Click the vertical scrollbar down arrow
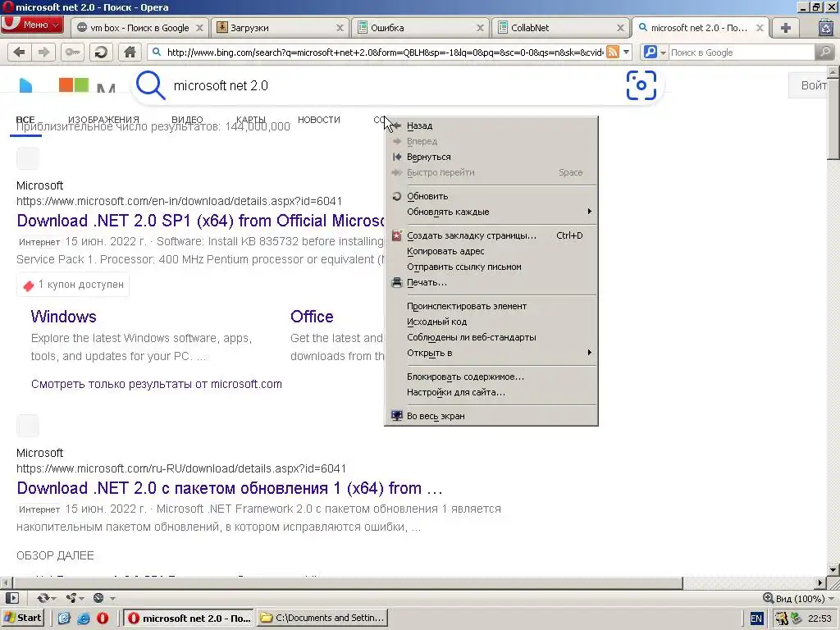The width and height of the screenshot is (840, 630). [x=833, y=570]
